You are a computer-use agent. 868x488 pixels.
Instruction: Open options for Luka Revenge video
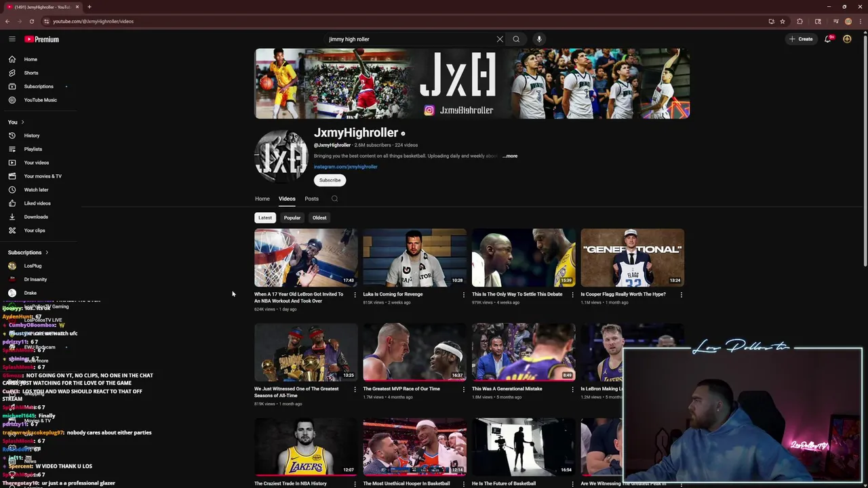[464, 295]
